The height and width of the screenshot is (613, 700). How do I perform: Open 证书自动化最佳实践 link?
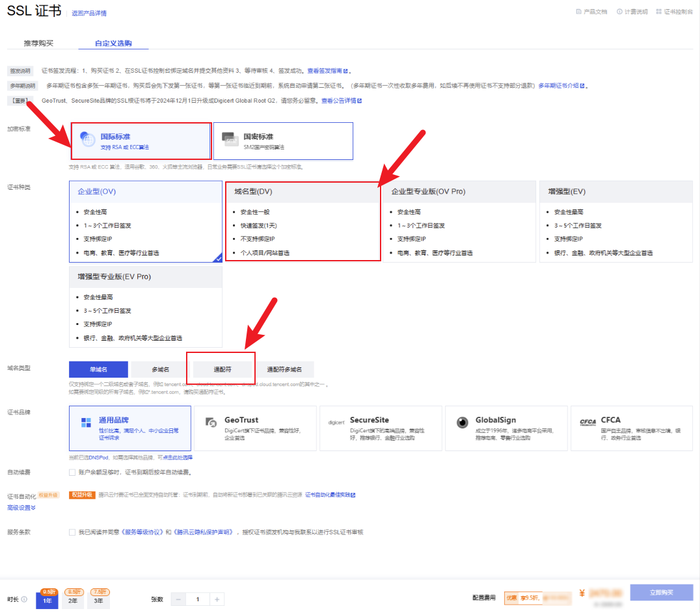330,495
